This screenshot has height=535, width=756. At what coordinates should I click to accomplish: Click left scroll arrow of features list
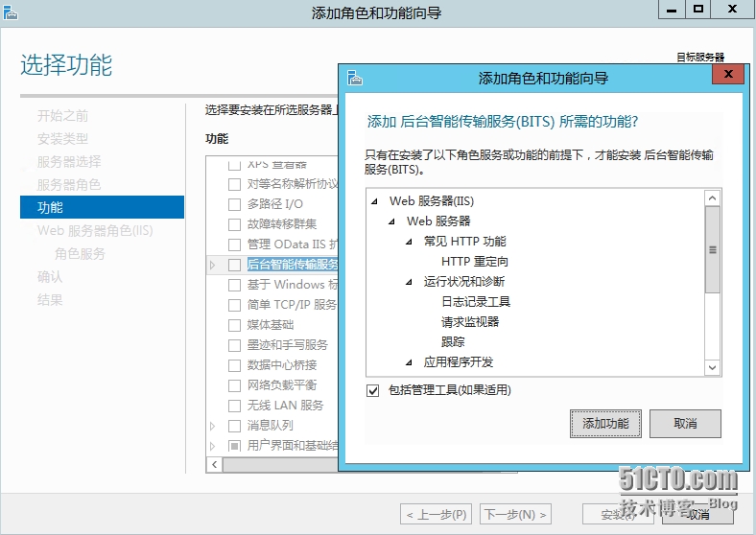215,465
